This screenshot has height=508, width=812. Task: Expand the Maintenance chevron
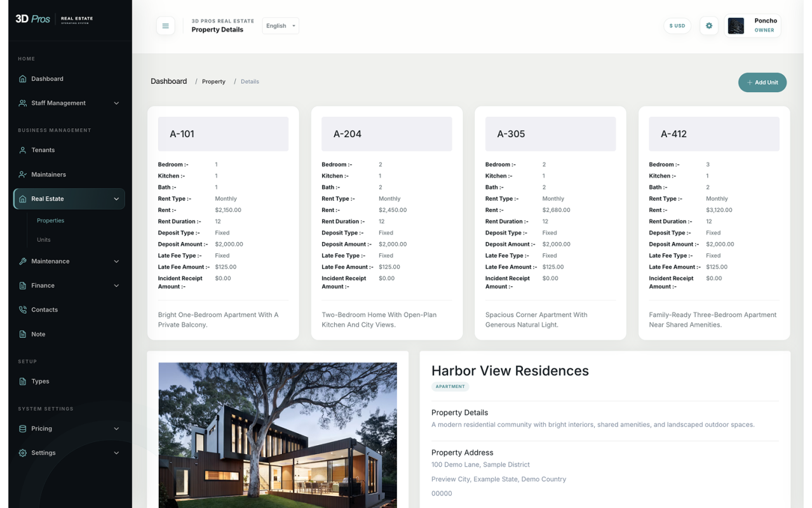pyautogui.click(x=116, y=261)
